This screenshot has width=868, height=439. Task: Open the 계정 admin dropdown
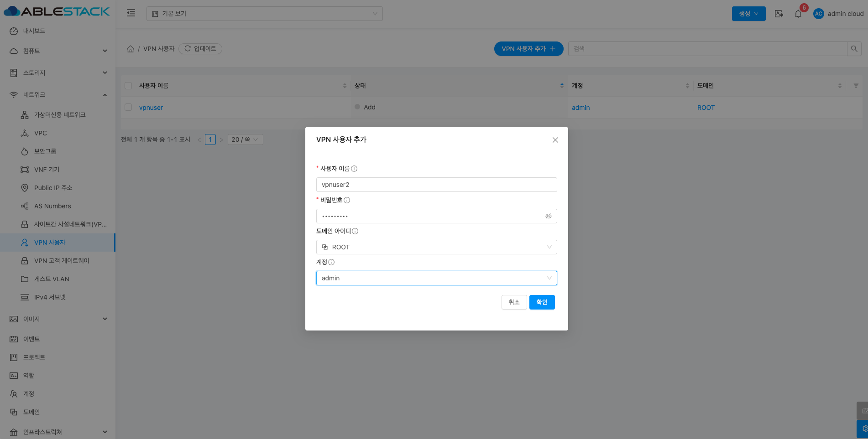click(436, 278)
